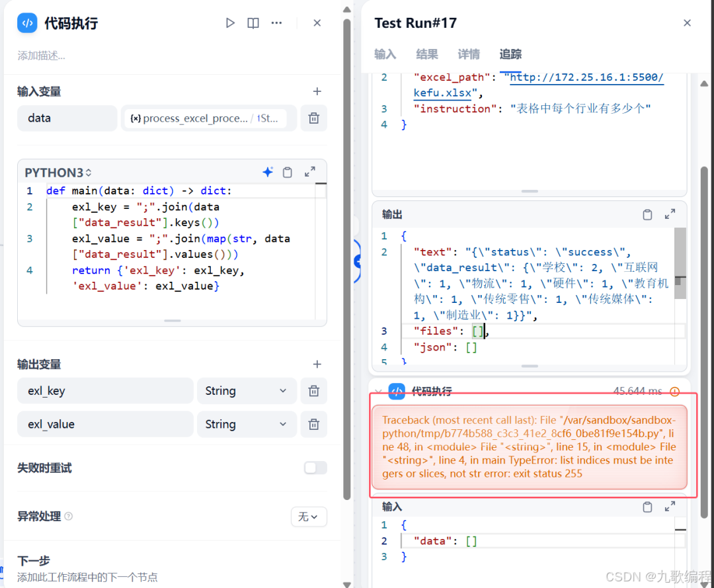Click the 下一步 section heading
The width and height of the screenshot is (714, 588).
tap(34, 561)
